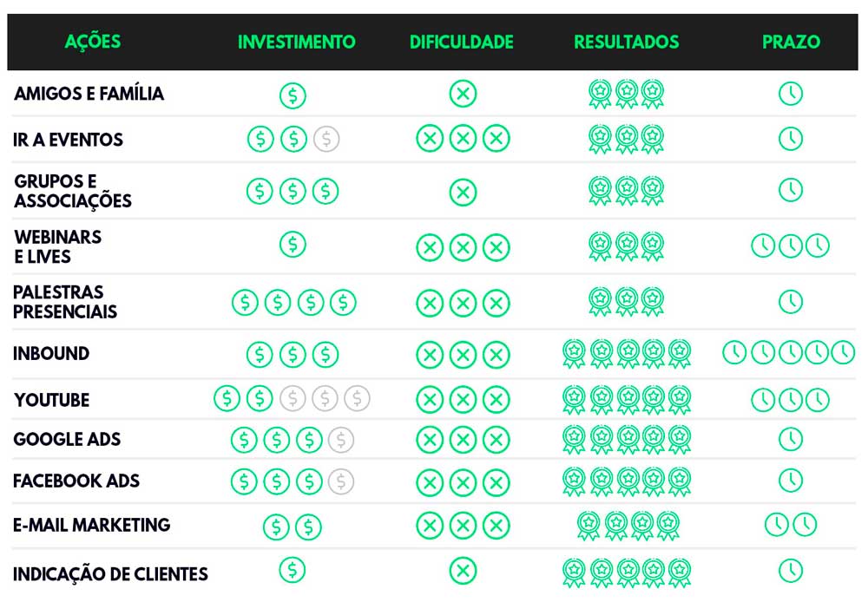Click the RESULTADOS column header
868x602 pixels.
point(626,42)
